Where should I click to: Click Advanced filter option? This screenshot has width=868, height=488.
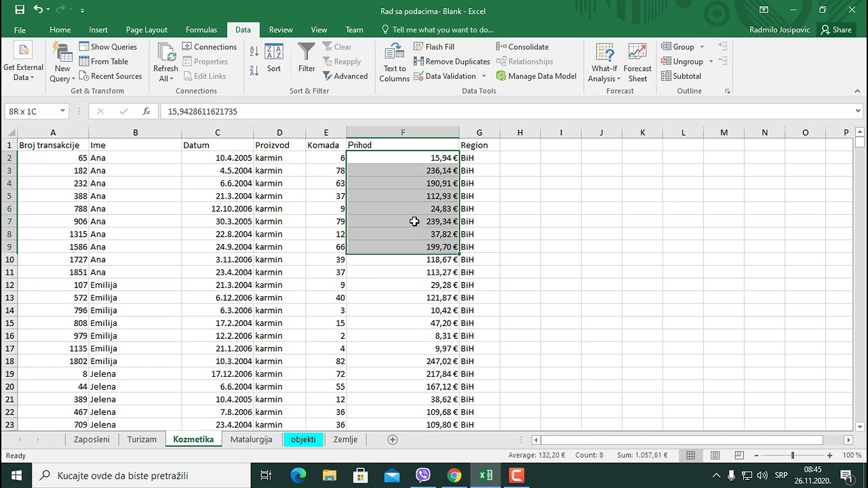point(346,76)
